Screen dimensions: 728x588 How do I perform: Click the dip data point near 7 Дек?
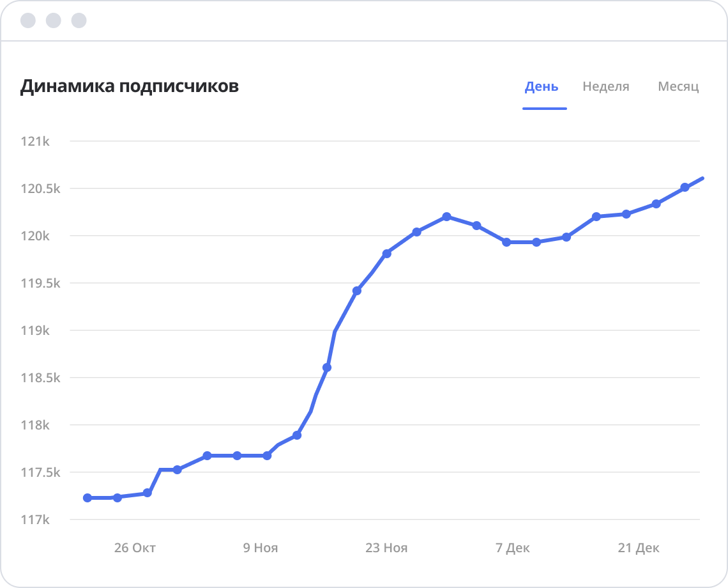coord(507,242)
